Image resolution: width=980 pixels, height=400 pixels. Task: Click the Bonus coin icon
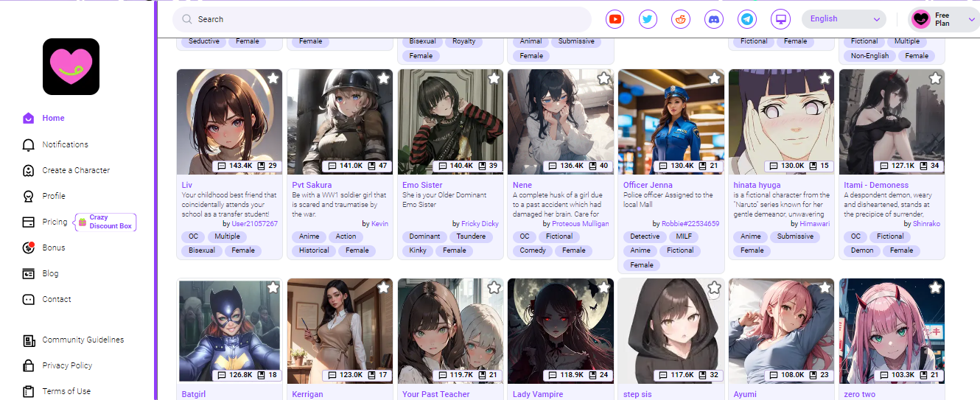coord(29,248)
